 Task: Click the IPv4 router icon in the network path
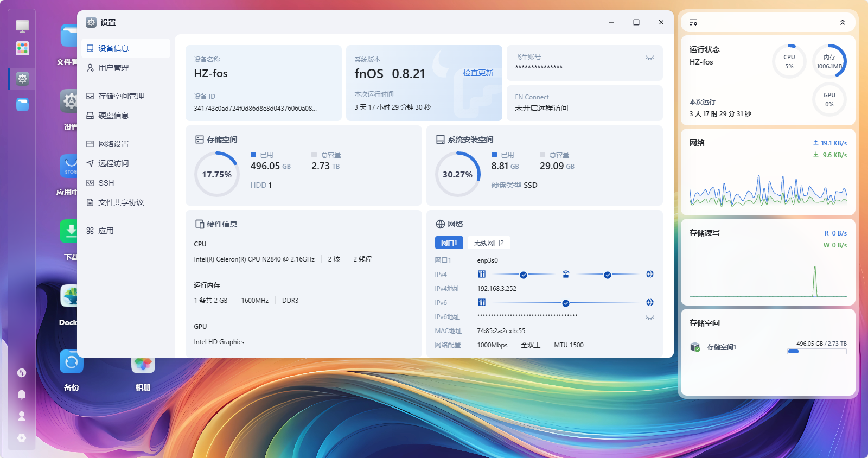pos(566,274)
